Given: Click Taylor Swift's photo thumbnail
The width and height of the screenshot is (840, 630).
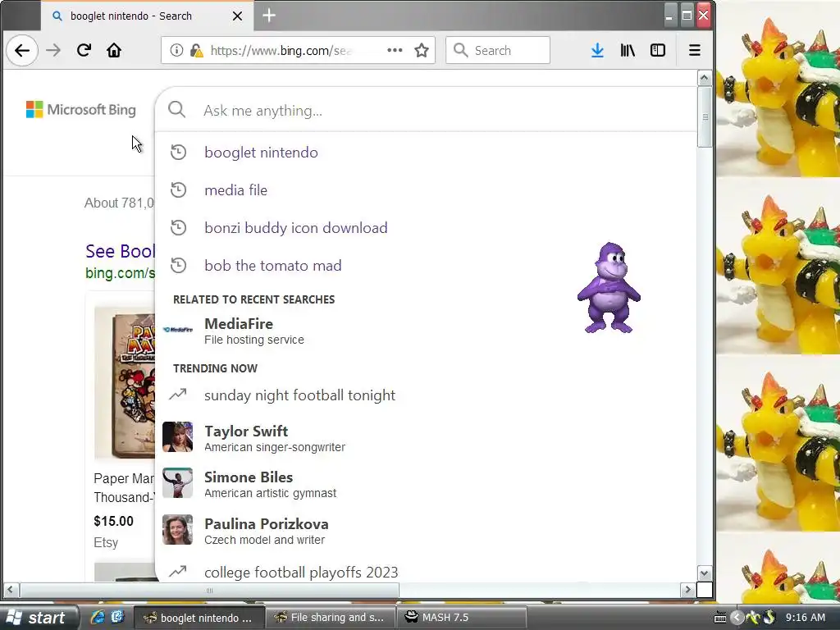Looking at the screenshot, I should coord(177,436).
